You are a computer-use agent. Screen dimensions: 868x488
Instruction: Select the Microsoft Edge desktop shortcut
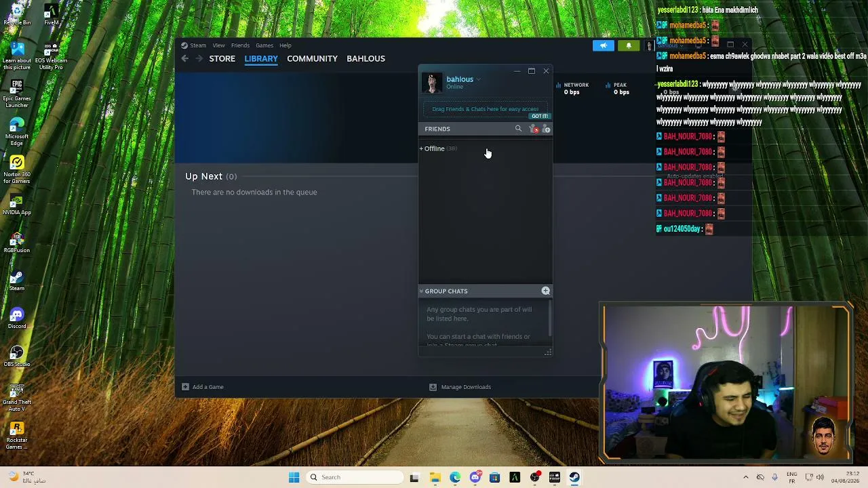[x=17, y=132]
